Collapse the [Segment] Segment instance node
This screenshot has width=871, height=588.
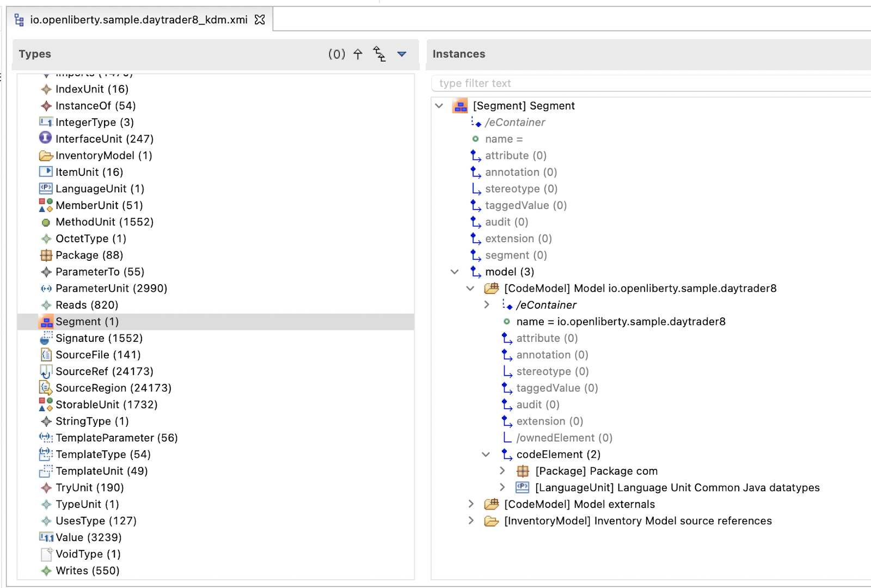[x=439, y=106]
